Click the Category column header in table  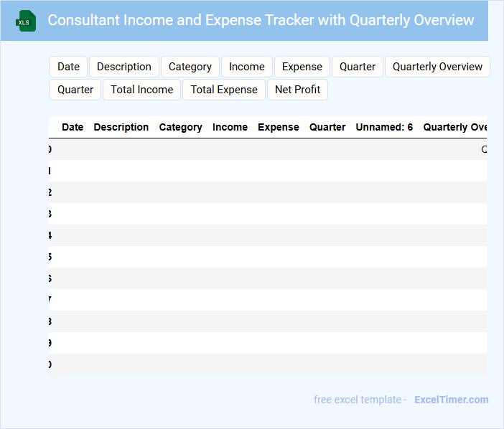(x=180, y=127)
